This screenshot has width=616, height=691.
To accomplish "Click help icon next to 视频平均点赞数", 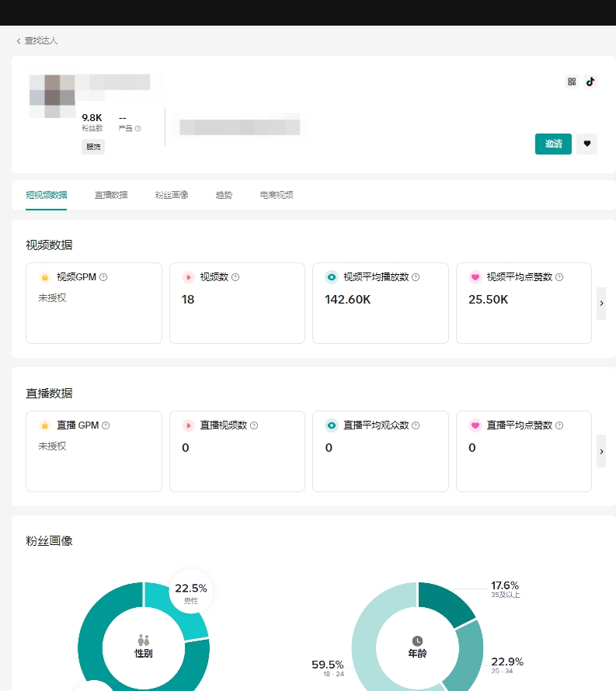I will coord(559,277).
